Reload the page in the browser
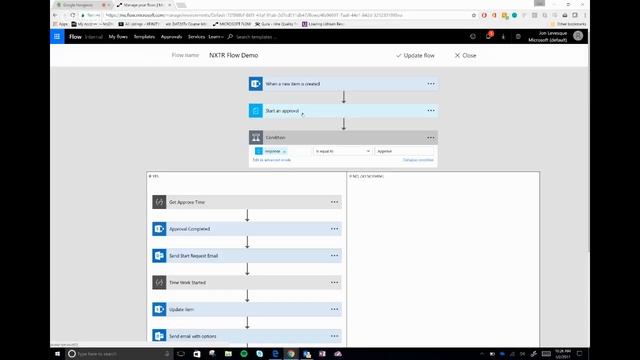The height and width of the screenshot is (360, 640). pyautogui.click(x=73, y=15)
